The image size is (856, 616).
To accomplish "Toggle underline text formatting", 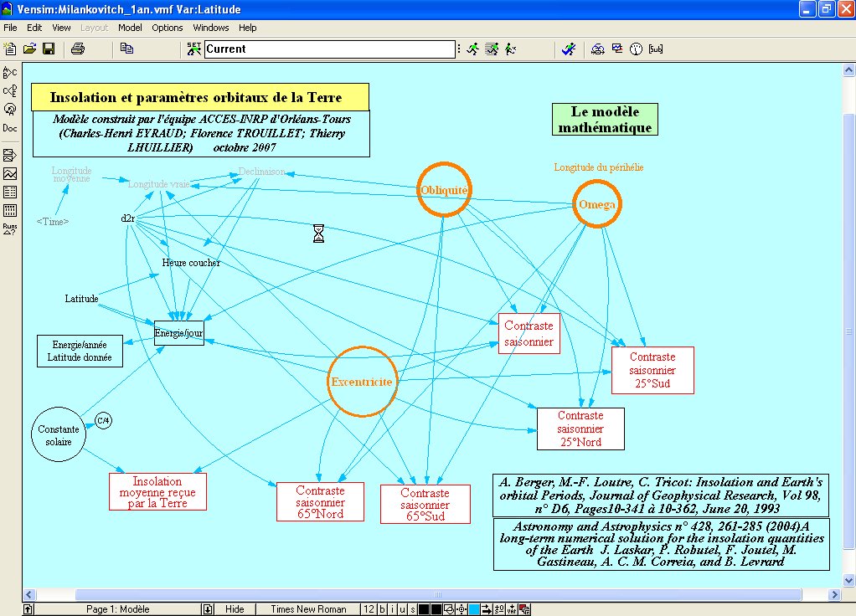I will click(401, 609).
